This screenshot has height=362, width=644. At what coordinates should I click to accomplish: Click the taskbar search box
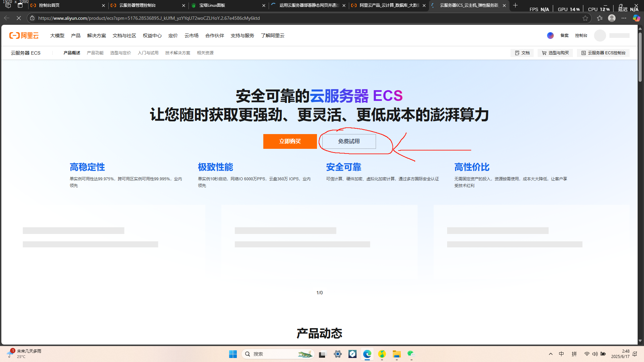[278, 354]
